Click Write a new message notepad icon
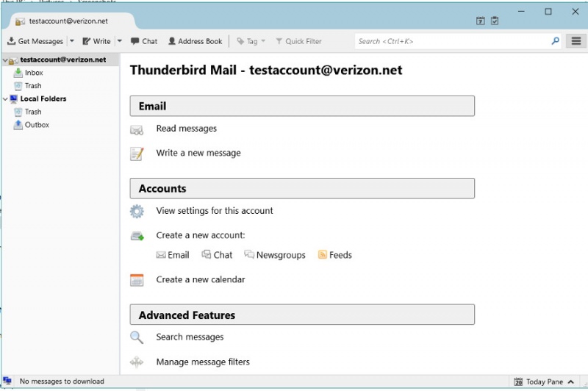This screenshot has height=391, width=588. pyautogui.click(x=137, y=154)
